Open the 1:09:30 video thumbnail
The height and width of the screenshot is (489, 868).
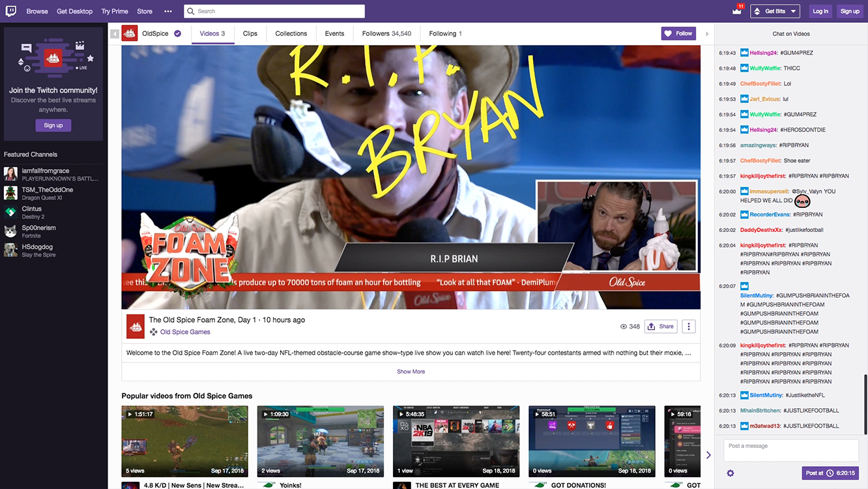pyautogui.click(x=321, y=441)
